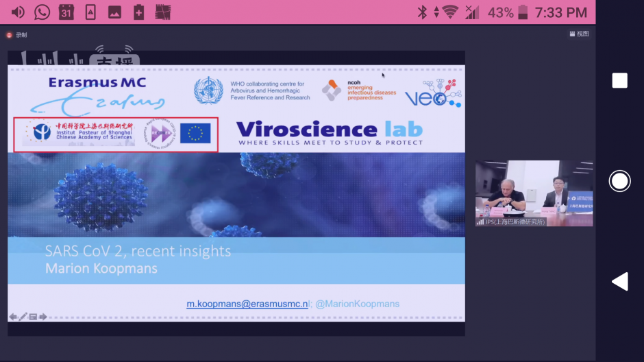Tap the circular home navigation button

[619, 181]
